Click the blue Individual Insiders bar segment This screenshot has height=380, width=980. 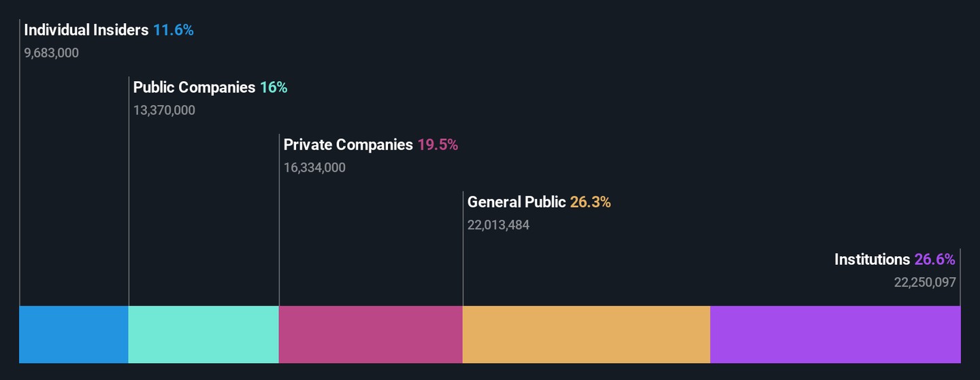pos(73,334)
